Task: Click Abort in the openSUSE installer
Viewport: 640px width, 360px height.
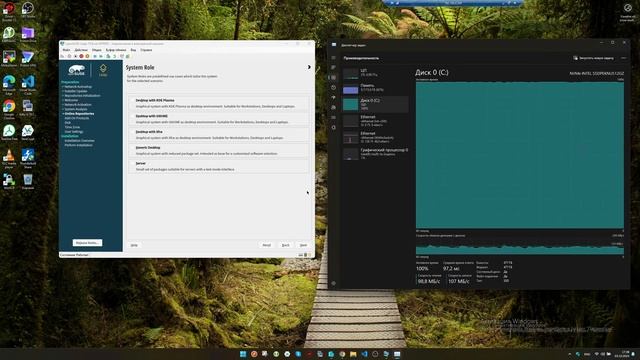Action: point(267,245)
